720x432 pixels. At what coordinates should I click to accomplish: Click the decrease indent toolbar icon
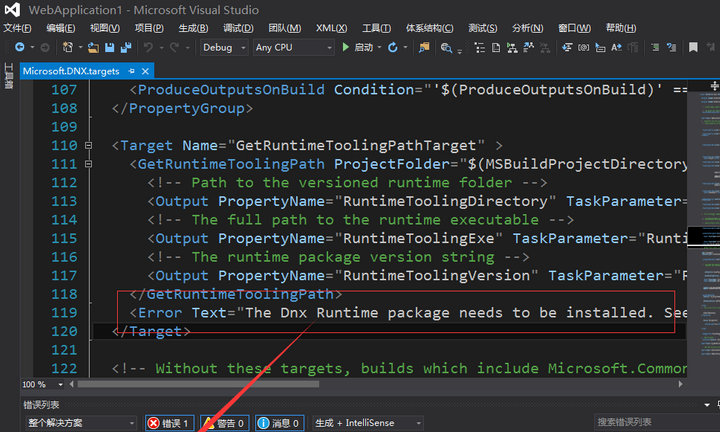click(567, 47)
